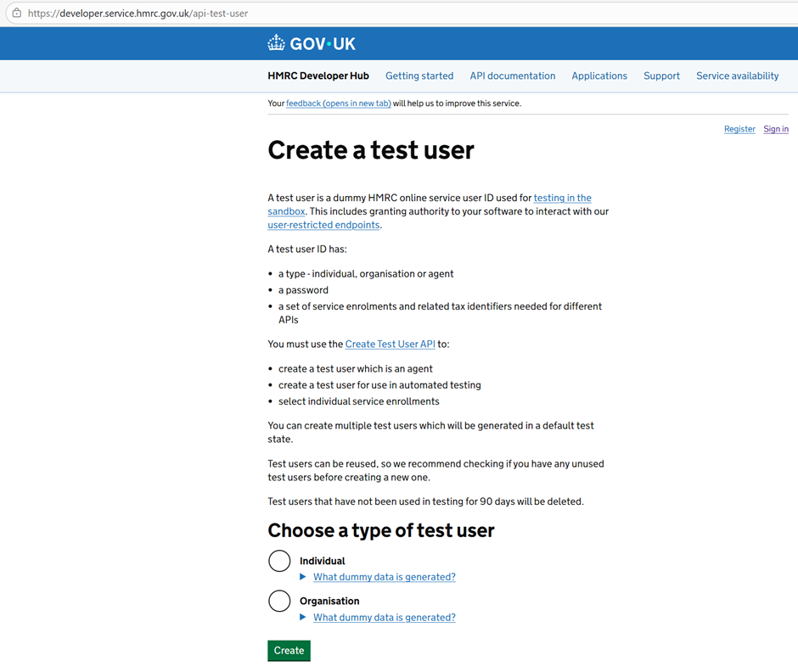Click the 'a password' bullet item
This screenshot has height=672, width=798.
click(x=303, y=290)
